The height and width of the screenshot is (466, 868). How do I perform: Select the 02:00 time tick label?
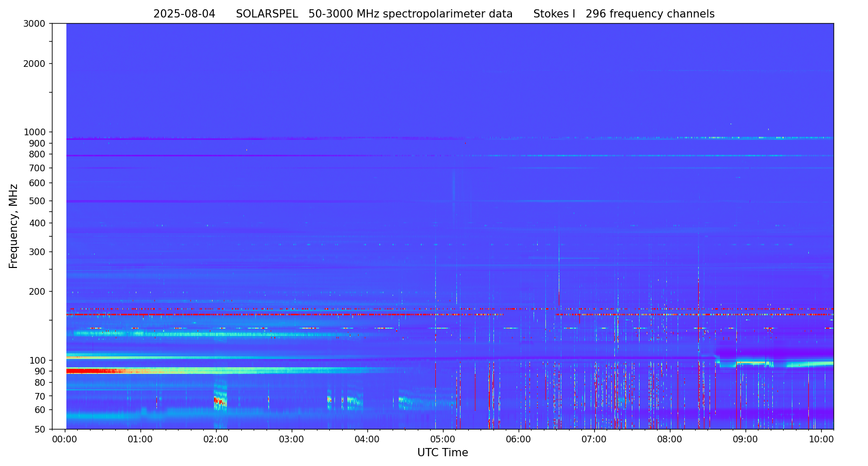[x=216, y=439]
